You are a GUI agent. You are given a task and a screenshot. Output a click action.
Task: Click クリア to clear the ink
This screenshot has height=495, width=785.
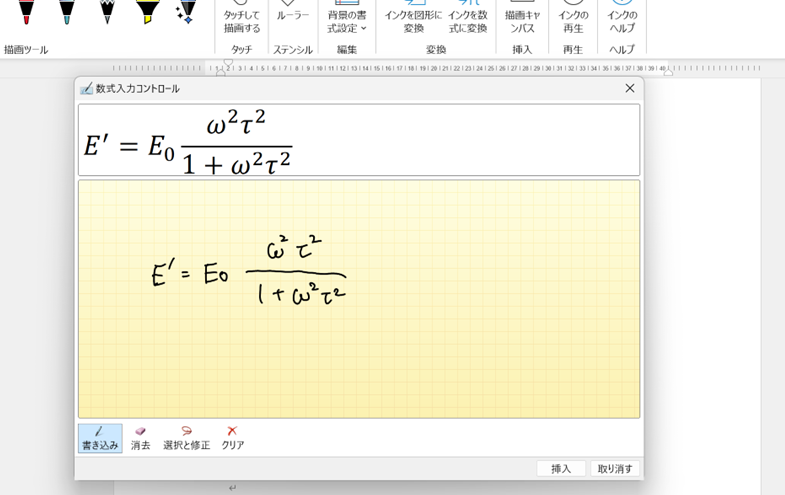click(232, 438)
